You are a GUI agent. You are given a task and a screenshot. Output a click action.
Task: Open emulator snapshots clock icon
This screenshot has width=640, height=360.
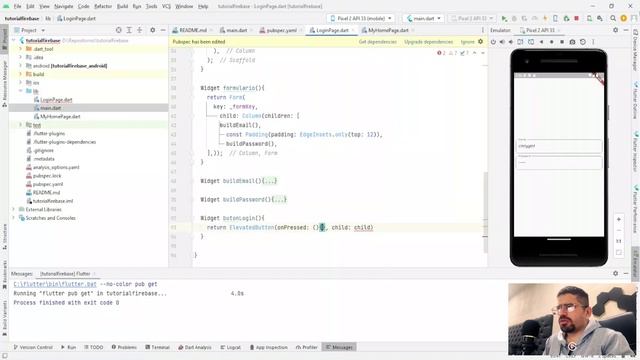pos(583,42)
